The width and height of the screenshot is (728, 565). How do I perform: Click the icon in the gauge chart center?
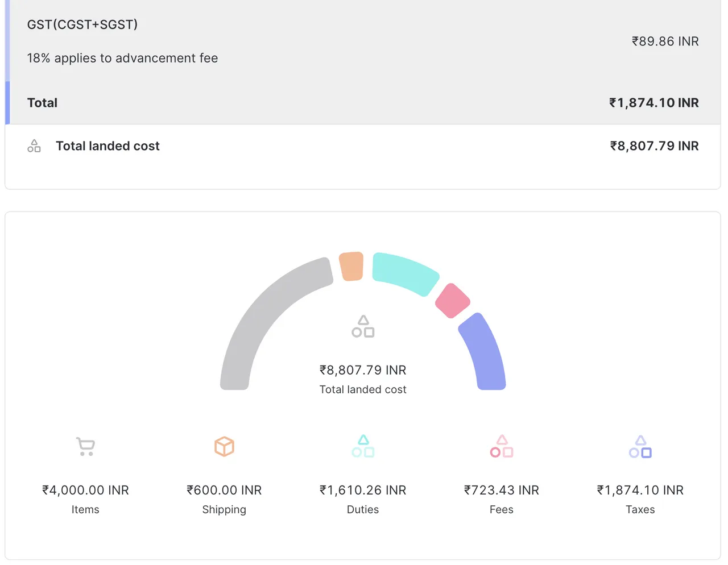362,326
